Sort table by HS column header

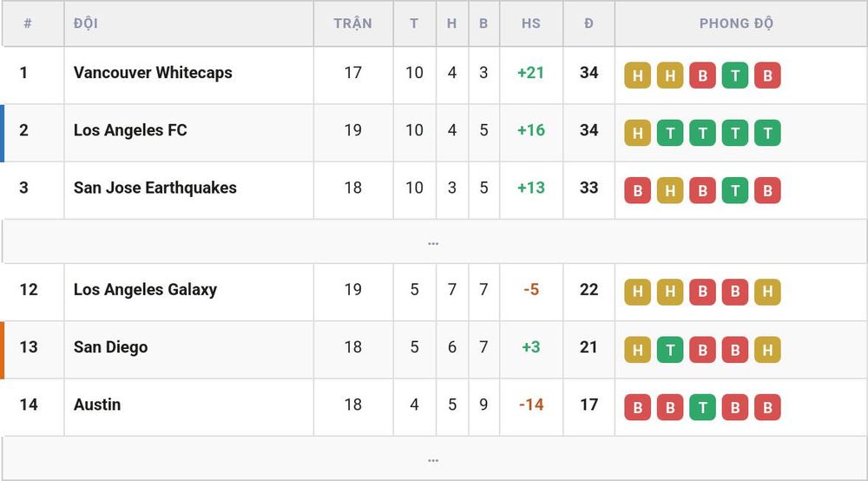coord(531,23)
